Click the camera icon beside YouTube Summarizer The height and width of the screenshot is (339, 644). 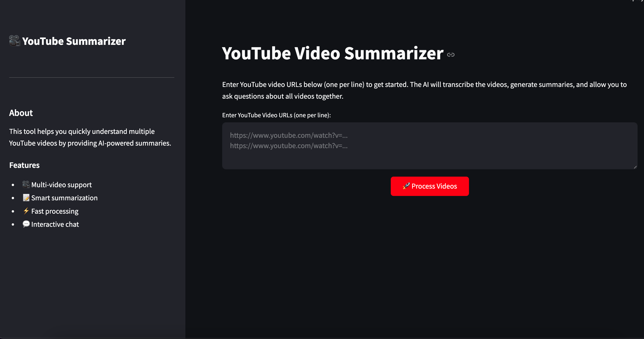(x=14, y=41)
